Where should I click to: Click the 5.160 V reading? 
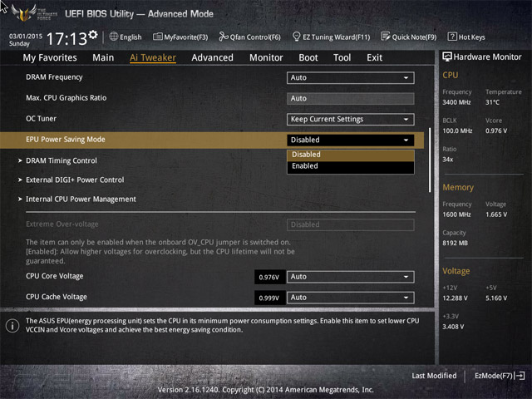point(496,298)
